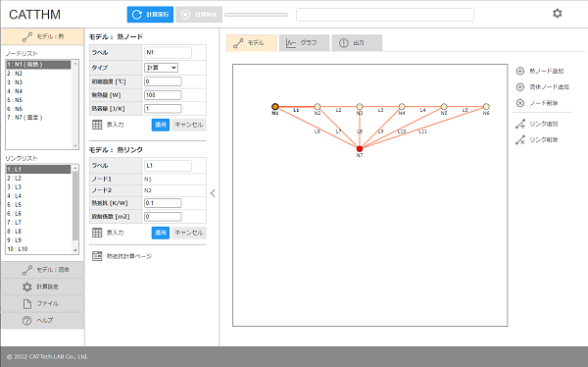Click the calculation progress bar in header
This screenshot has height=367, width=588.
coord(256,15)
